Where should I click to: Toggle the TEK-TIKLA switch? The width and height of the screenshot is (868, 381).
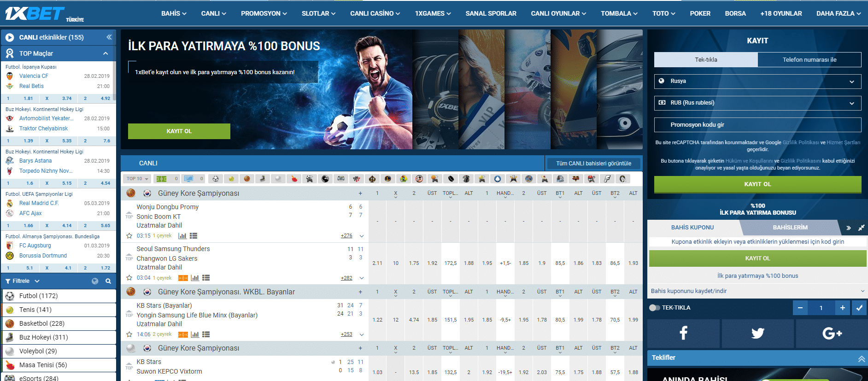point(654,308)
